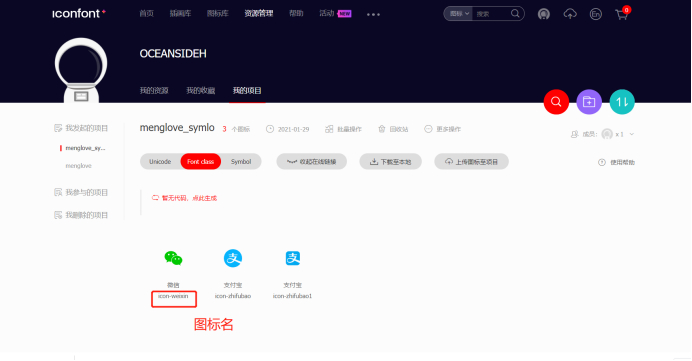Click the green WeChat icon
Image resolution: width=692 pixels, height=361 pixels.
click(x=173, y=258)
